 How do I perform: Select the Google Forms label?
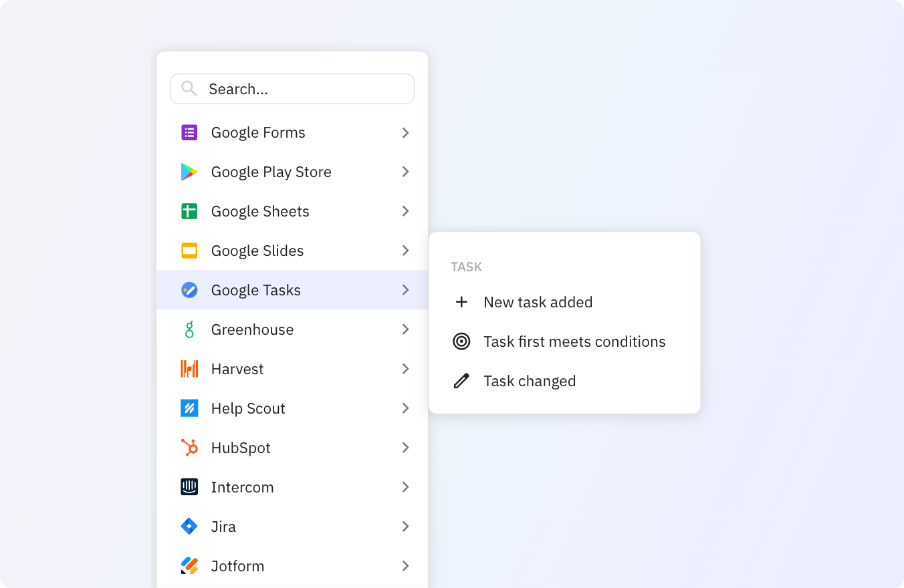pyautogui.click(x=258, y=133)
